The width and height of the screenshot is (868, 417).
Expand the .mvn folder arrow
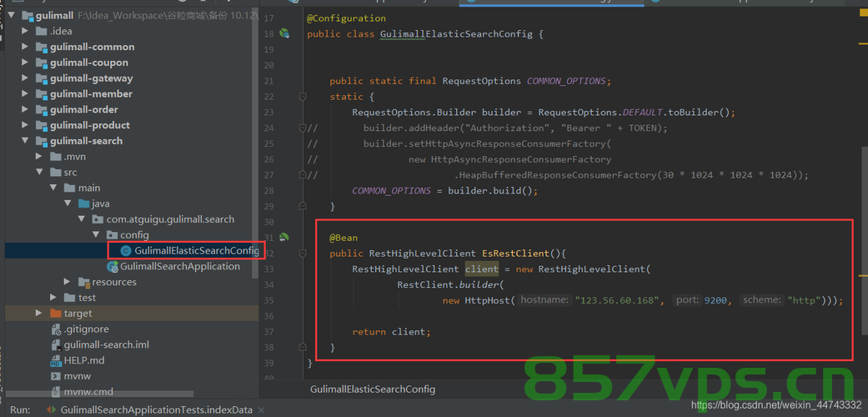[x=39, y=157]
